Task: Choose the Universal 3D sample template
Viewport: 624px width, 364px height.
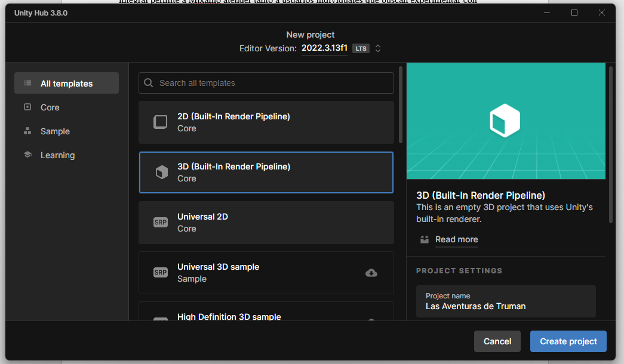Action: [266, 273]
